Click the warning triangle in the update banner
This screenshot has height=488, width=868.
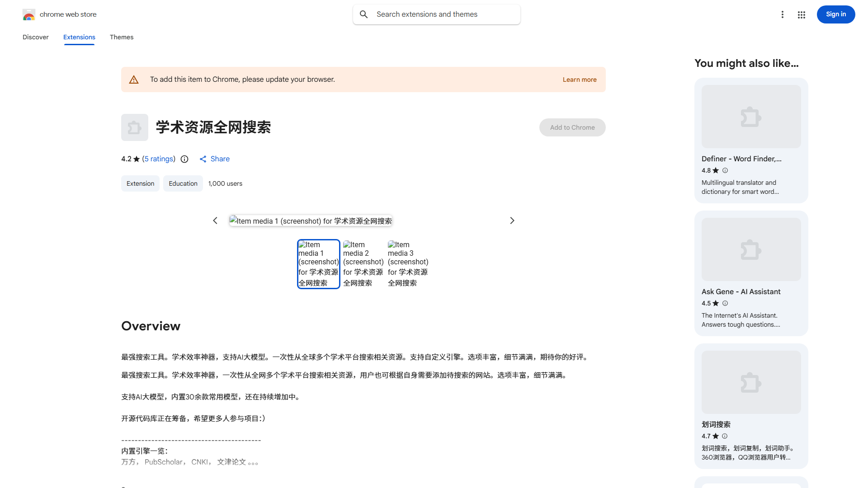click(134, 79)
